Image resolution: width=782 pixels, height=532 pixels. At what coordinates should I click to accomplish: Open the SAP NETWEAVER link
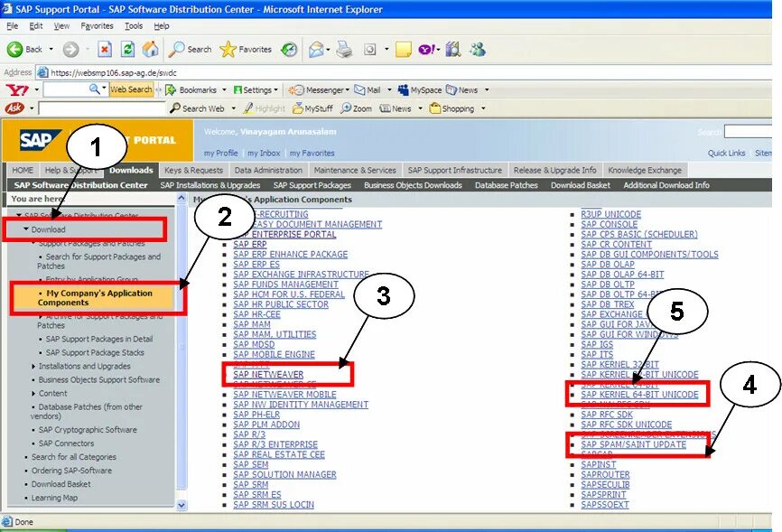[x=268, y=374]
